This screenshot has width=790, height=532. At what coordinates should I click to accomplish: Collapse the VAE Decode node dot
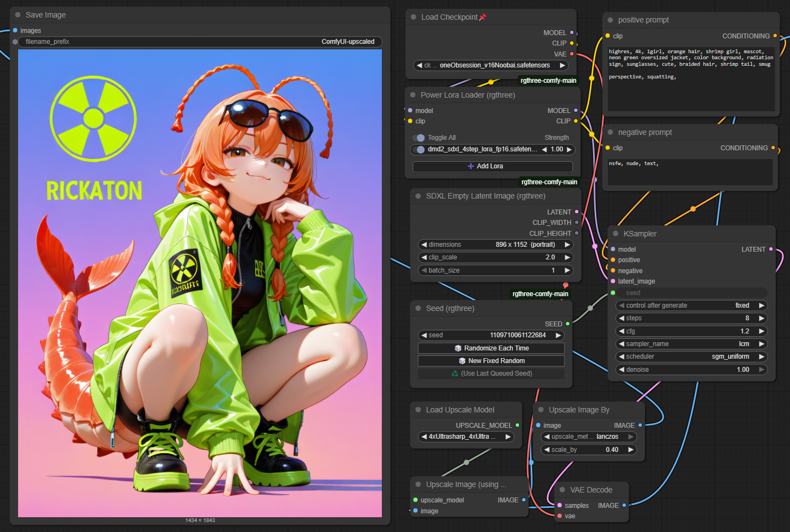coord(562,490)
